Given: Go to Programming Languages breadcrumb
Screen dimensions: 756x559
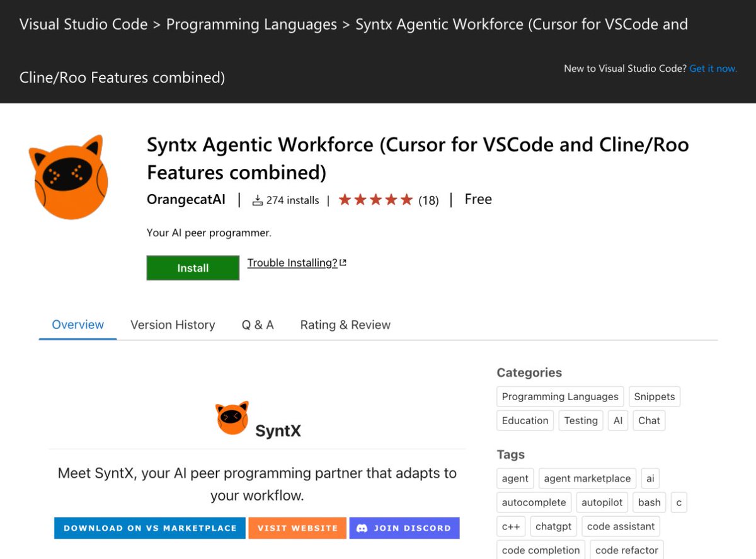Looking at the screenshot, I should click(x=251, y=25).
